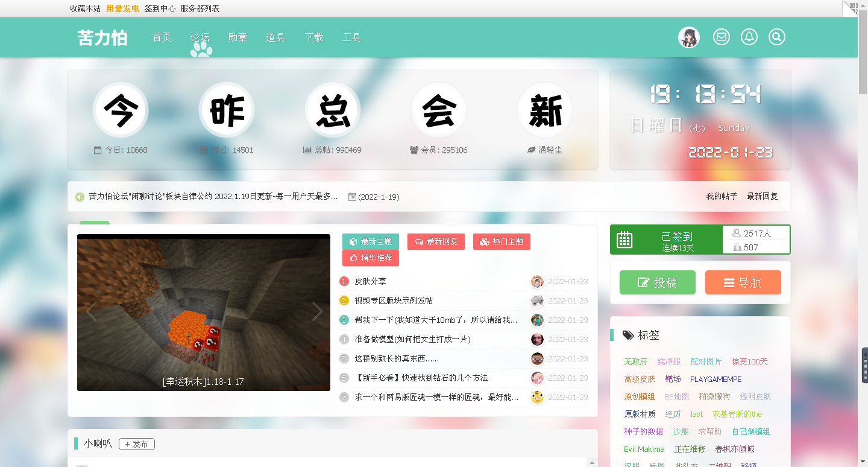This screenshot has width=868, height=467.
Task: Open 服务器列表 link in top bar
Action: coord(200,8)
